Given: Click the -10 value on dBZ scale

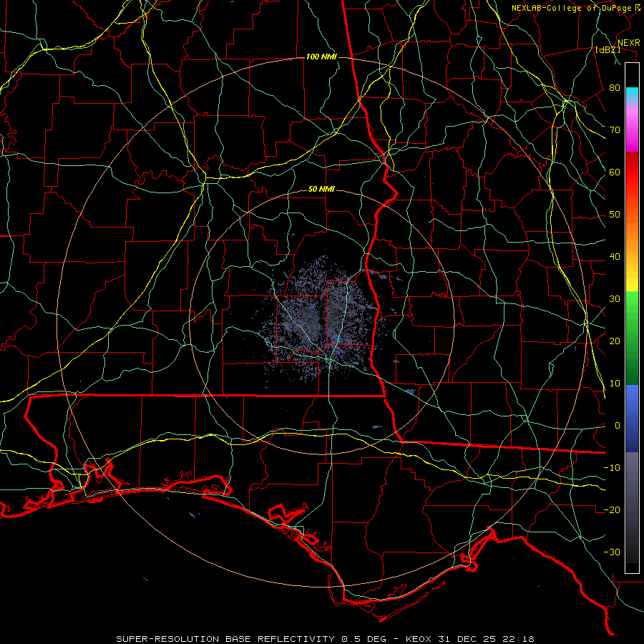Looking at the screenshot, I should click(612, 468).
